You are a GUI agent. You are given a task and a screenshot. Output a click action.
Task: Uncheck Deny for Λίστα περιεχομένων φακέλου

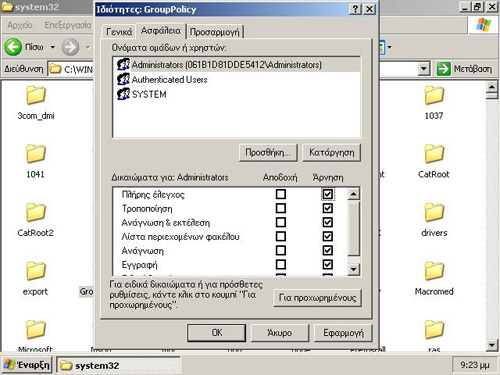pyautogui.click(x=327, y=236)
